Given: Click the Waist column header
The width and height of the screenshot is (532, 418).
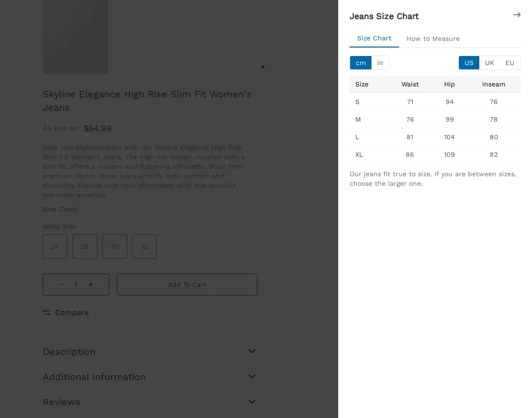Looking at the screenshot, I should (410, 85).
